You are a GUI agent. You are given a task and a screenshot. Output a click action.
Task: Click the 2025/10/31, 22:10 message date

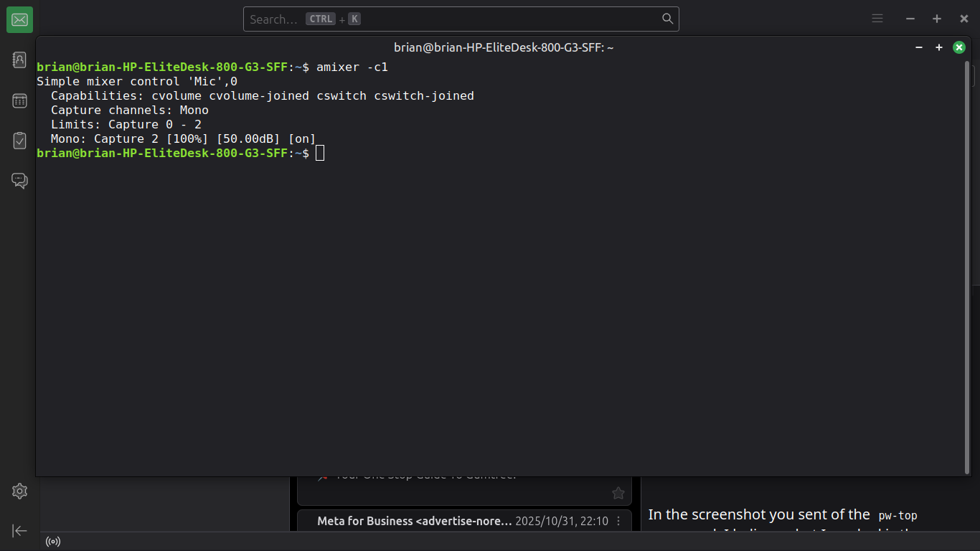click(x=562, y=522)
